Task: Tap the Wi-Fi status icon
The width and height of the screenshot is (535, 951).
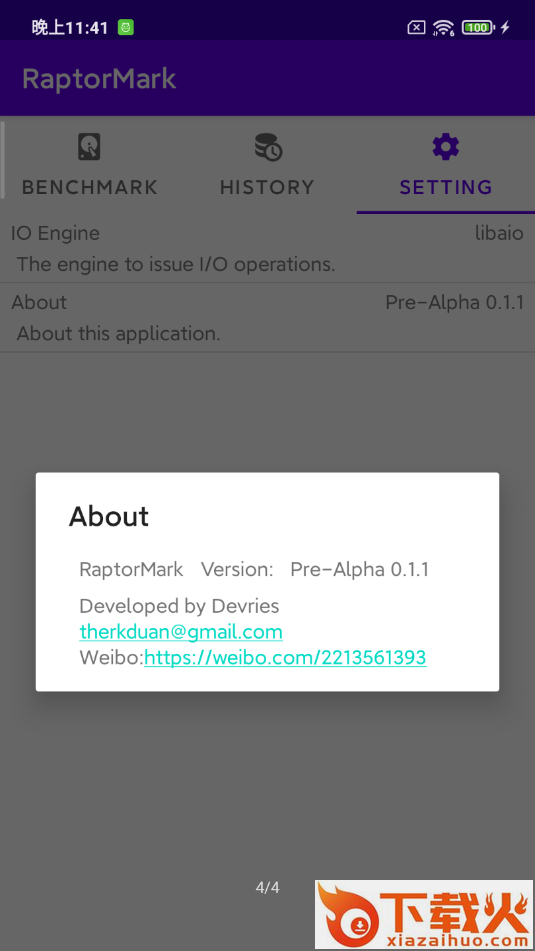Action: coord(444,27)
